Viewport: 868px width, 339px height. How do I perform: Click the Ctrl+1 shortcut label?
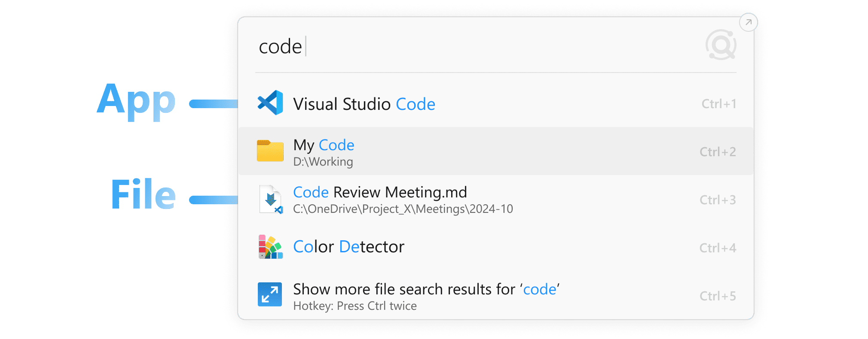point(719,104)
